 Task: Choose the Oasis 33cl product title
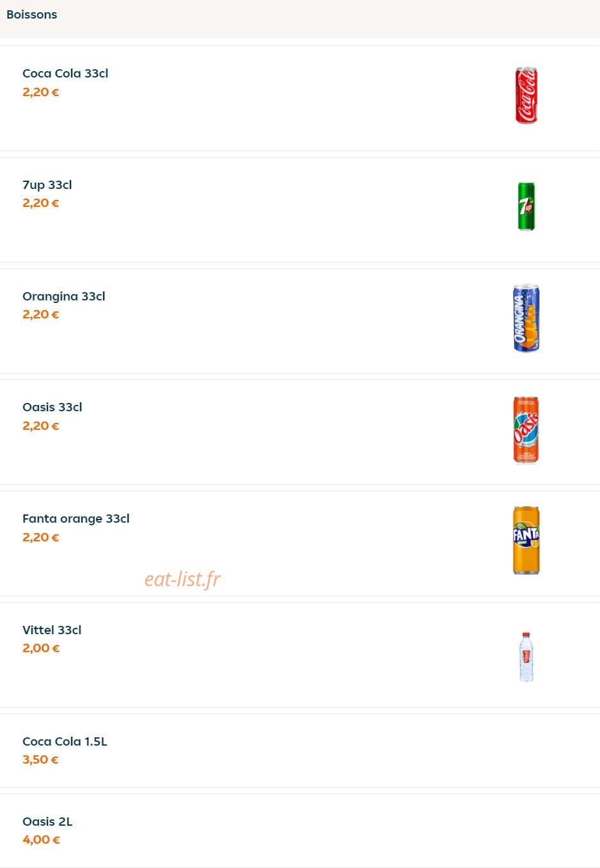coord(52,407)
